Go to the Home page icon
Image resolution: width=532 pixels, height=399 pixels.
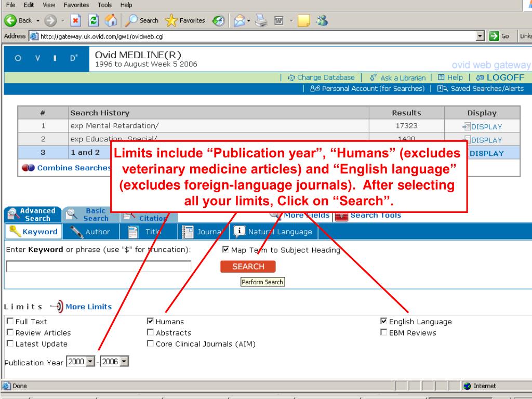[x=111, y=21]
